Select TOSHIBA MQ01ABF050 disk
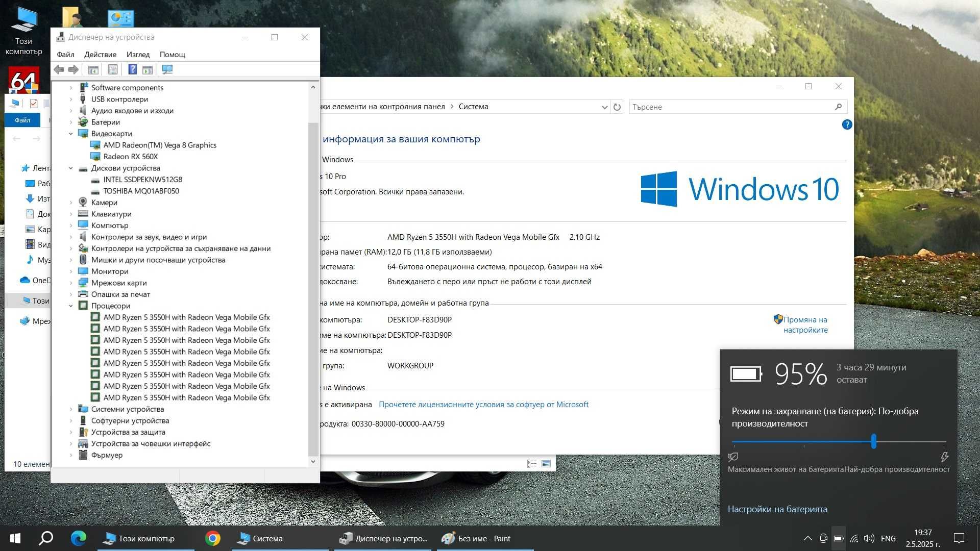Image resolution: width=980 pixels, height=551 pixels. coord(141,191)
